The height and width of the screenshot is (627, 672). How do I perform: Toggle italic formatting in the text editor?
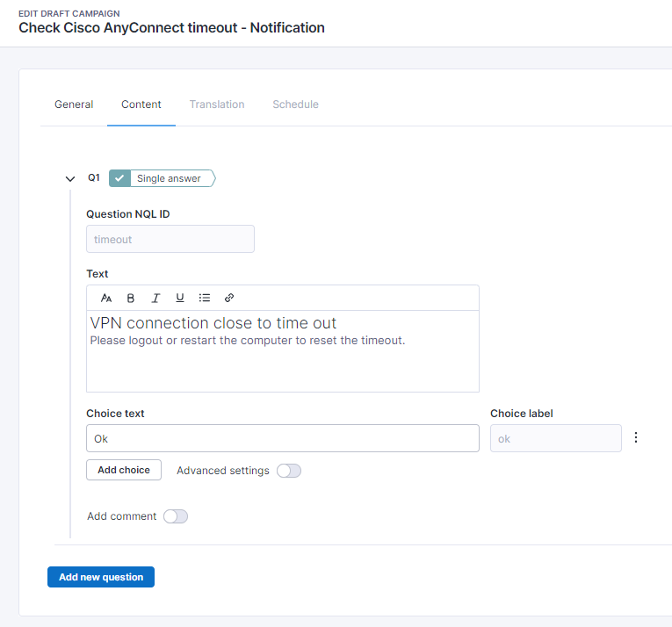(155, 298)
